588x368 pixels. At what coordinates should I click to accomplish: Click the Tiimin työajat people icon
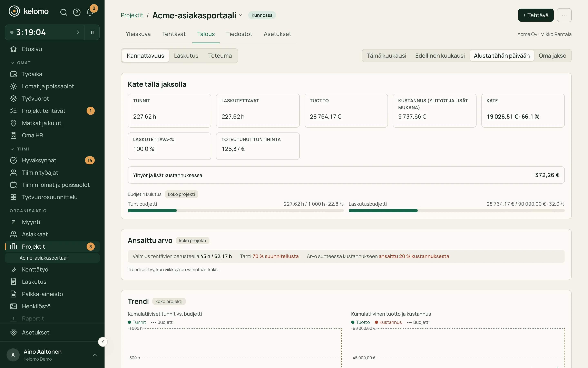13,173
